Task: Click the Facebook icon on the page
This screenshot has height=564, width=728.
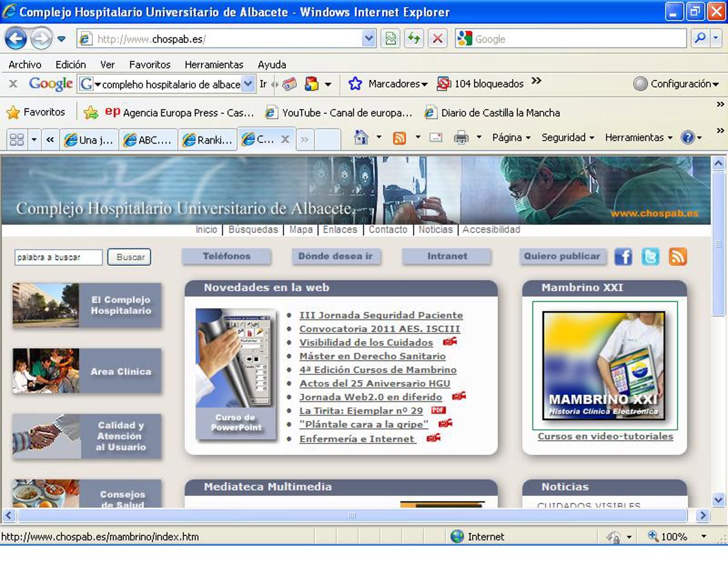Action: pos(623,257)
